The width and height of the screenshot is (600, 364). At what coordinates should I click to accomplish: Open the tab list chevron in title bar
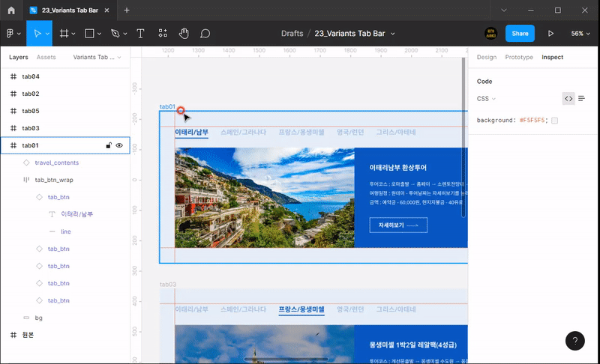point(504,10)
